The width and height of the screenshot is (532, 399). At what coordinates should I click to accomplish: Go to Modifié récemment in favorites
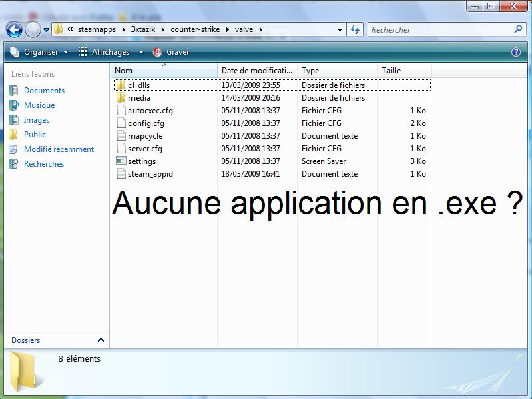(x=59, y=149)
